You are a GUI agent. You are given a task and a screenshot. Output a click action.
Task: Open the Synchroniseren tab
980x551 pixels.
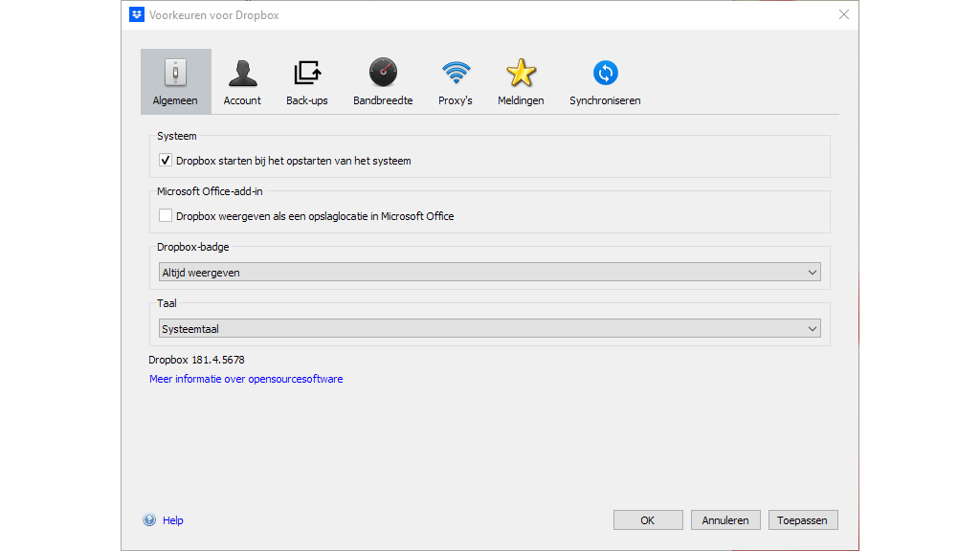click(605, 81)
